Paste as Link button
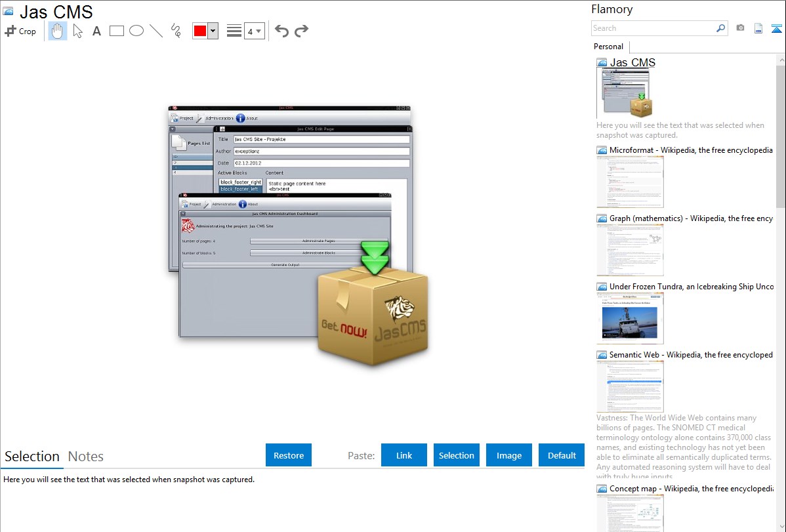This screenshot has width=786, height=532. [x=404, y=455]
